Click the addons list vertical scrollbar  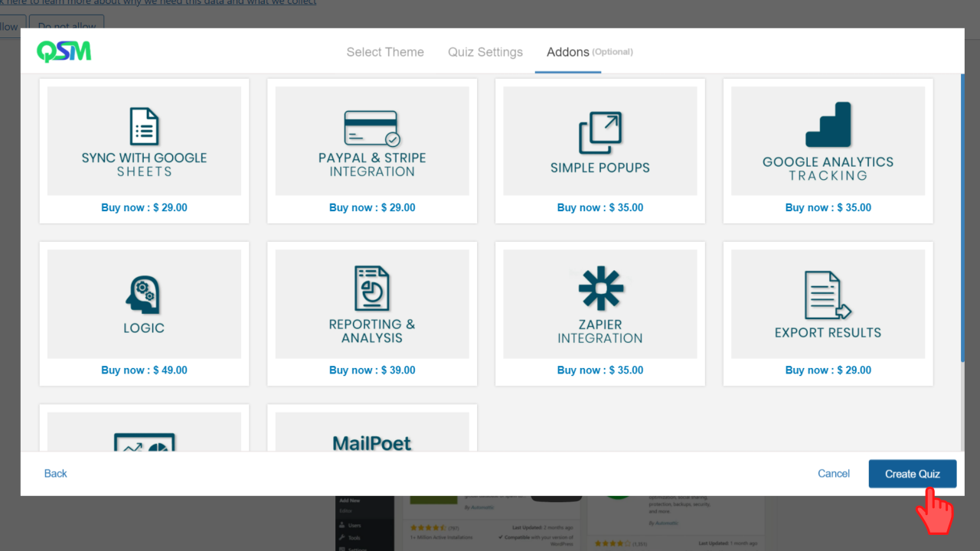[x=962, y=218]
